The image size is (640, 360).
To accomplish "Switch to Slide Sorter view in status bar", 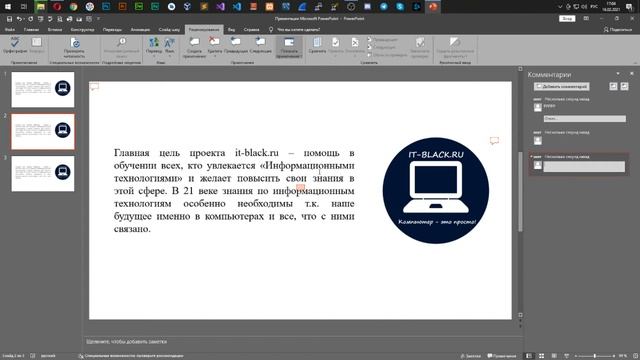I will pyautogui.click(x=542, y=356).
